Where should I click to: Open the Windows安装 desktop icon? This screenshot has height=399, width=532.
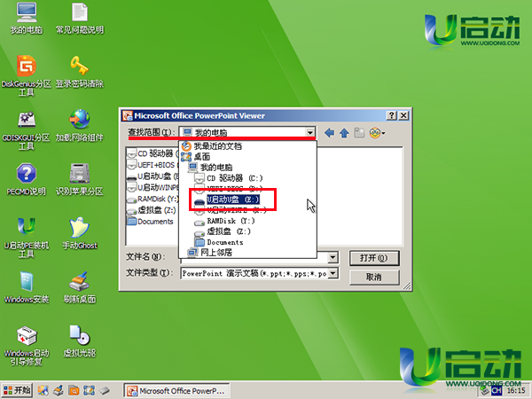pos(26,287)
